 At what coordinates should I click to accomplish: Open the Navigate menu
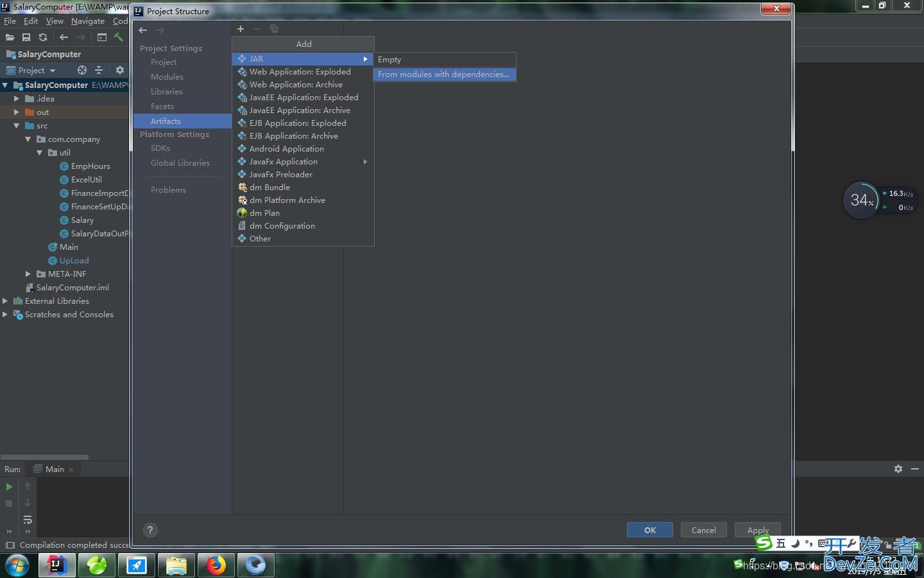coord(88,21)
